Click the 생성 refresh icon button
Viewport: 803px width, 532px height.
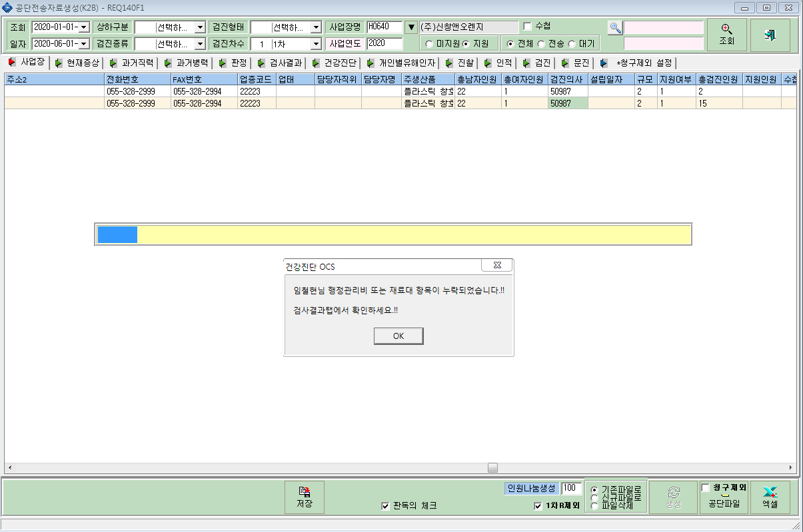tap(673, 497)
